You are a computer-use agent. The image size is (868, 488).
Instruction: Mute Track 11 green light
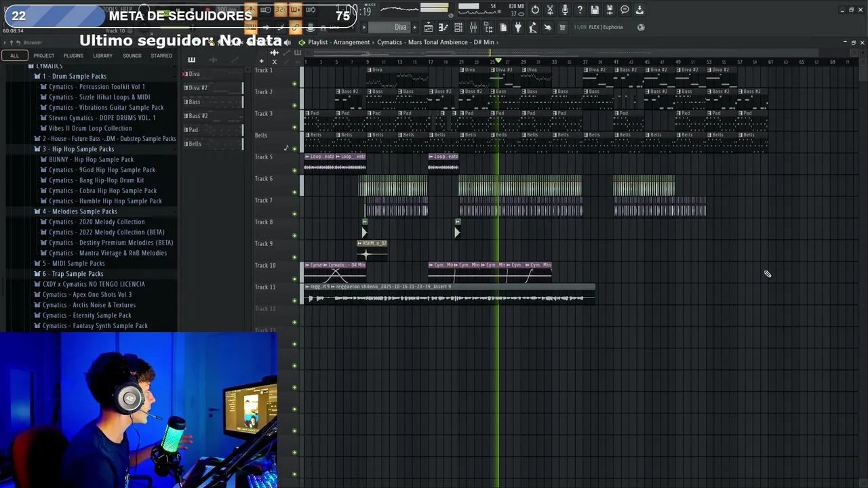tap(294, 300)
